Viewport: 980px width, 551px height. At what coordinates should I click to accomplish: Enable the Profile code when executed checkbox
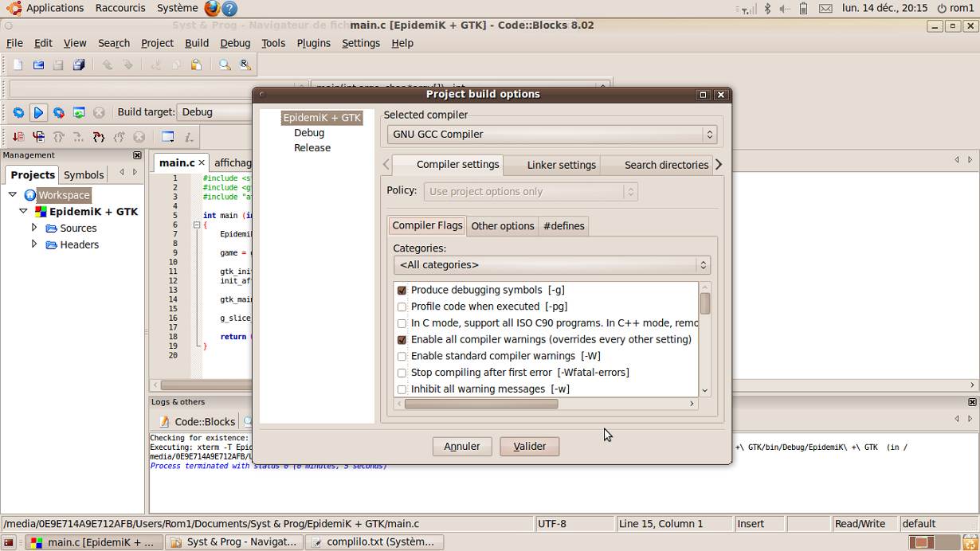(402, 307)
